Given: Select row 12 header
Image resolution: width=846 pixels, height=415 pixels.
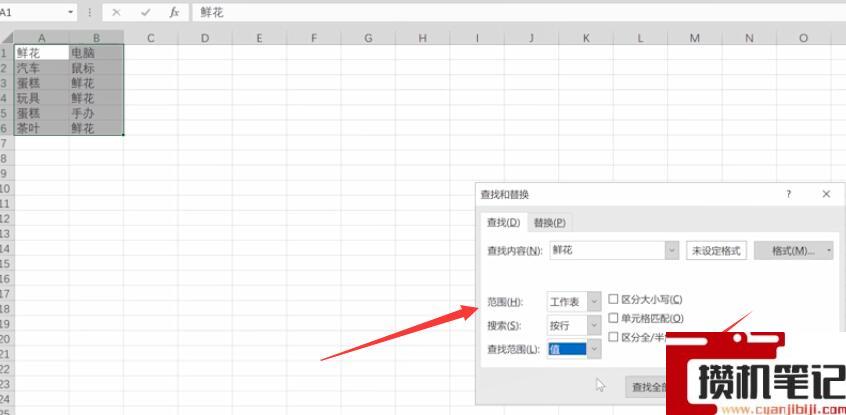Looking at the screenshot, I should [x=7, y=219].
